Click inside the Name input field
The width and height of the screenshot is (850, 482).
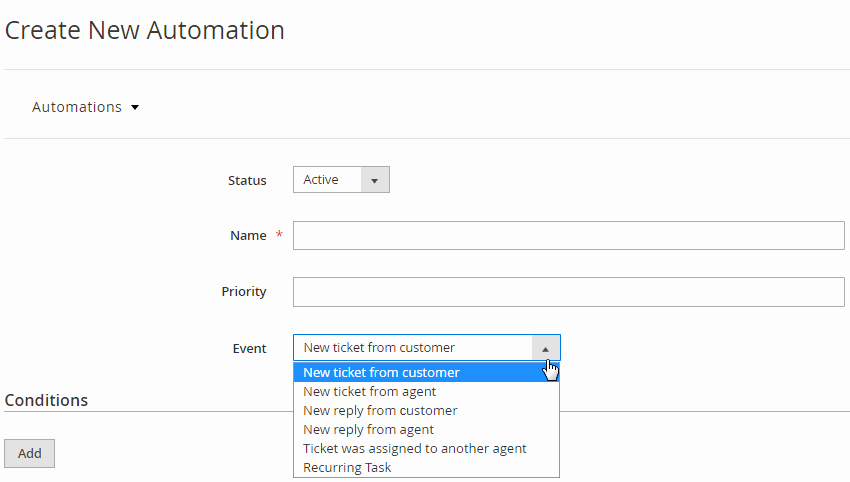point(569,235)
